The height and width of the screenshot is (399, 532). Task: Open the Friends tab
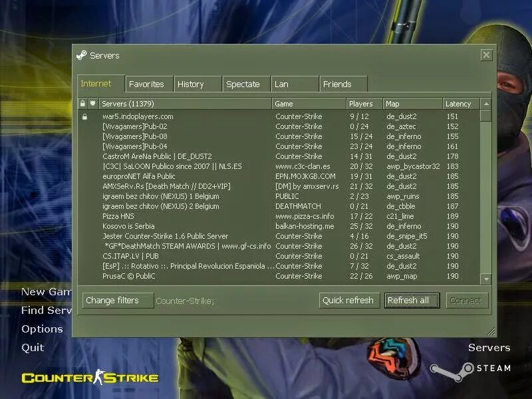(343, 84)
